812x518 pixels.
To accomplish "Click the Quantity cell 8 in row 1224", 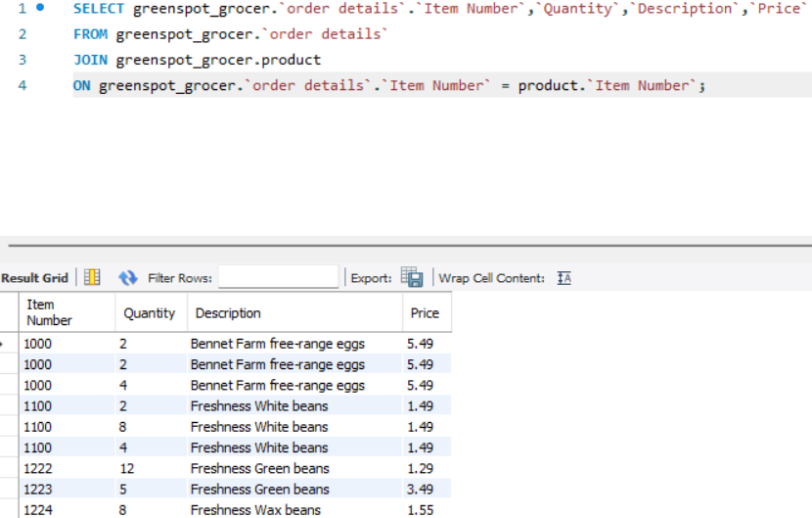I will coord(151,510).
